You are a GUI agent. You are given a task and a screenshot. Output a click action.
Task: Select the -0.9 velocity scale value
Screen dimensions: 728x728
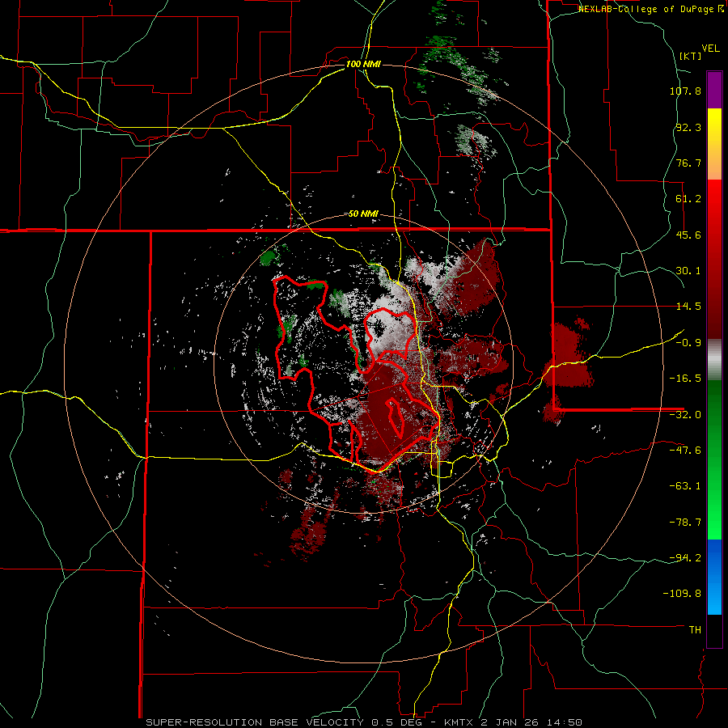click(x=688, y=343)
